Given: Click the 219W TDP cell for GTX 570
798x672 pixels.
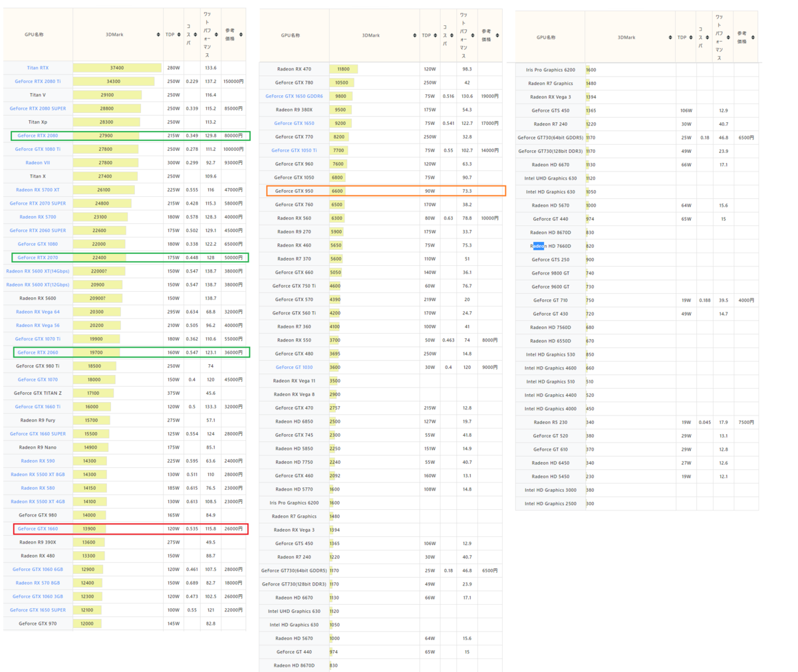Looking at the screenshot, I should click(x=430, y=300).
